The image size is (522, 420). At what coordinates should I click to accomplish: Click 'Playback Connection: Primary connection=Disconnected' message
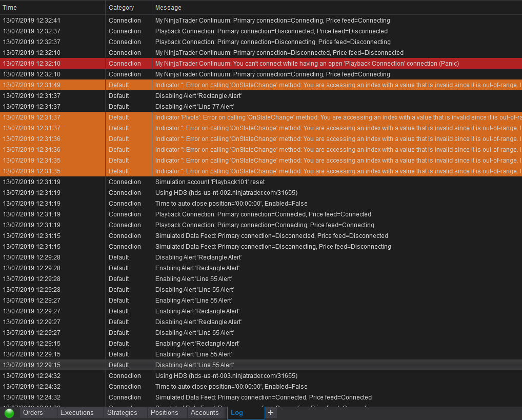click(x=271, y=31)
